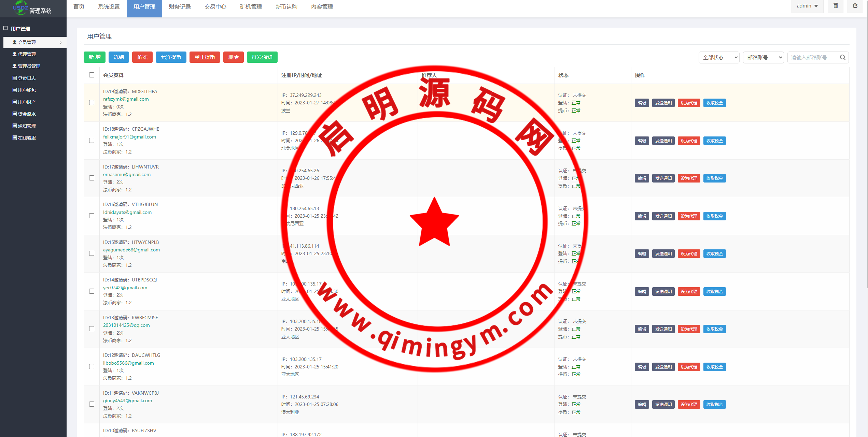
Task: Check the box for user ID:17 ernasemu
Action: pos(92,178)
